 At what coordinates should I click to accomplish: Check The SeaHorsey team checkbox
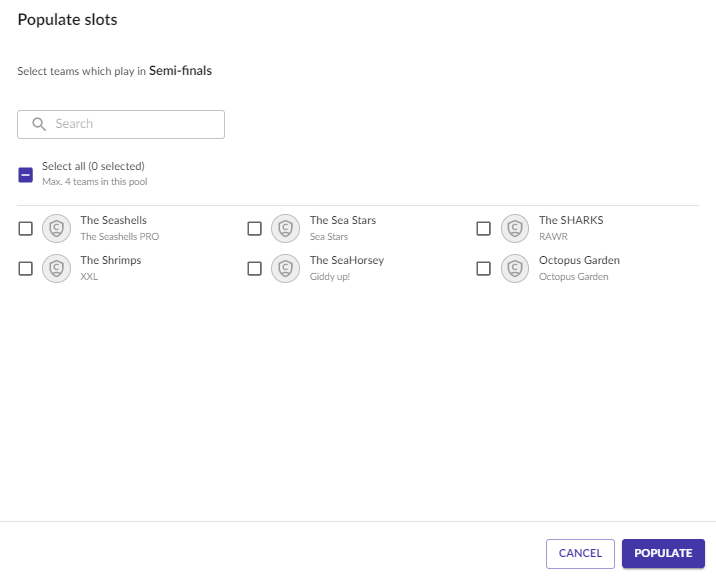(254, 268)
